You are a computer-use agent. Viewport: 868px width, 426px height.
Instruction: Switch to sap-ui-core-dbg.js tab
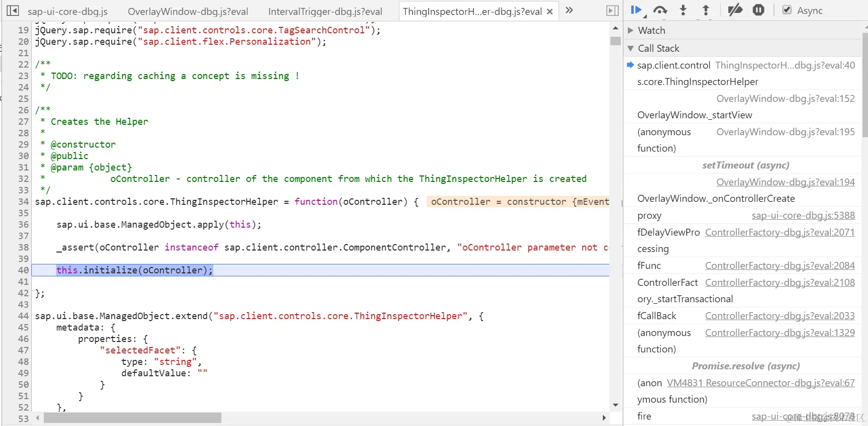tap(68, 11)
